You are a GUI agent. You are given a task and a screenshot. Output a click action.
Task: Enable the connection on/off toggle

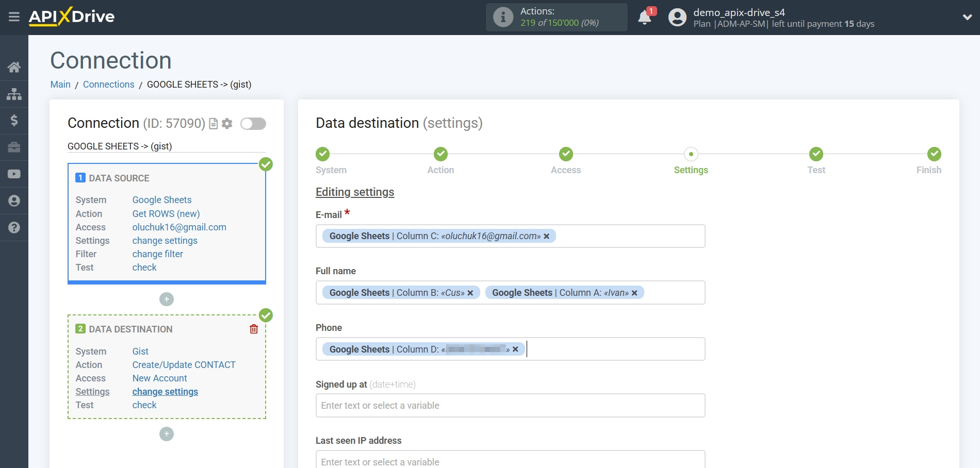[253, 124]
